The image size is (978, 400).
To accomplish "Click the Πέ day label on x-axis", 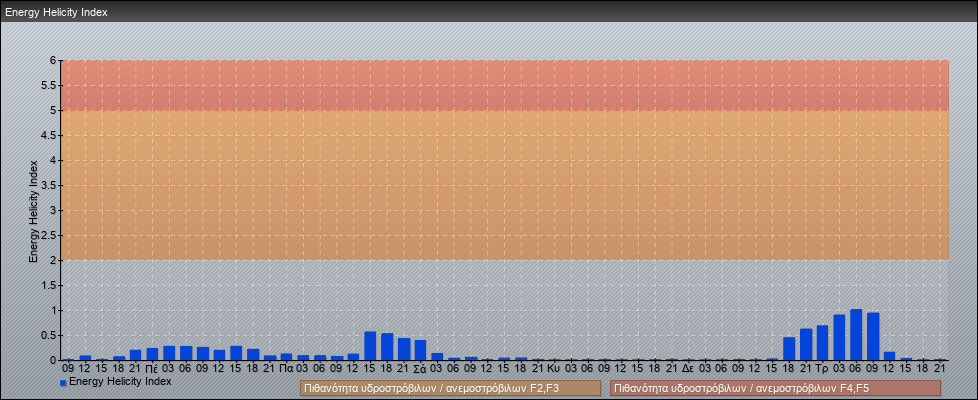I will tap(152, 368).
